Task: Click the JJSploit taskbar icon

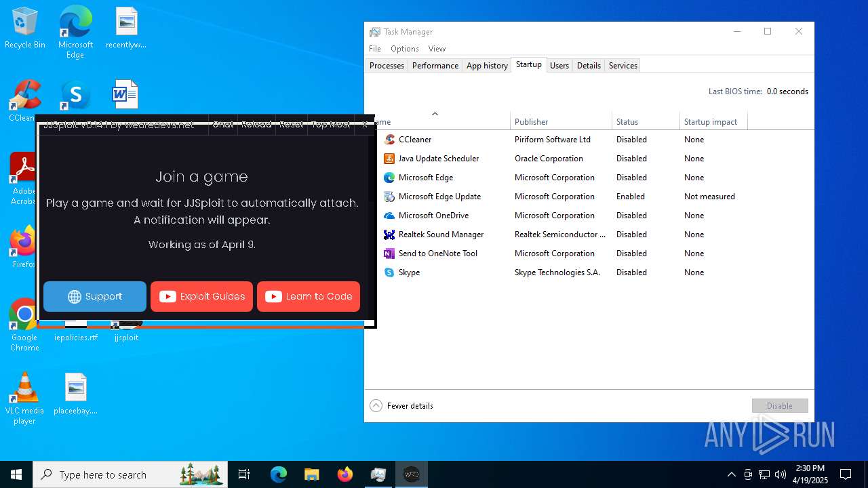Action: click(x=411, y=474)
